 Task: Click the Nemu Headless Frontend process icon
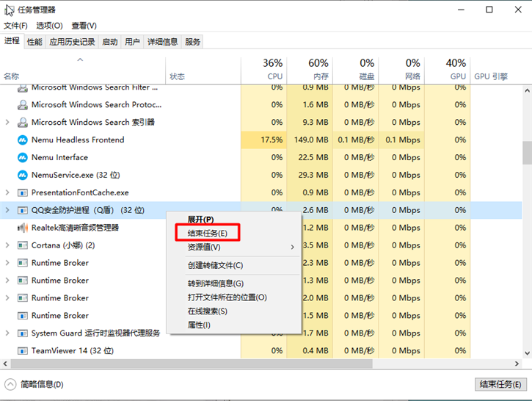[x=23, y=140]
